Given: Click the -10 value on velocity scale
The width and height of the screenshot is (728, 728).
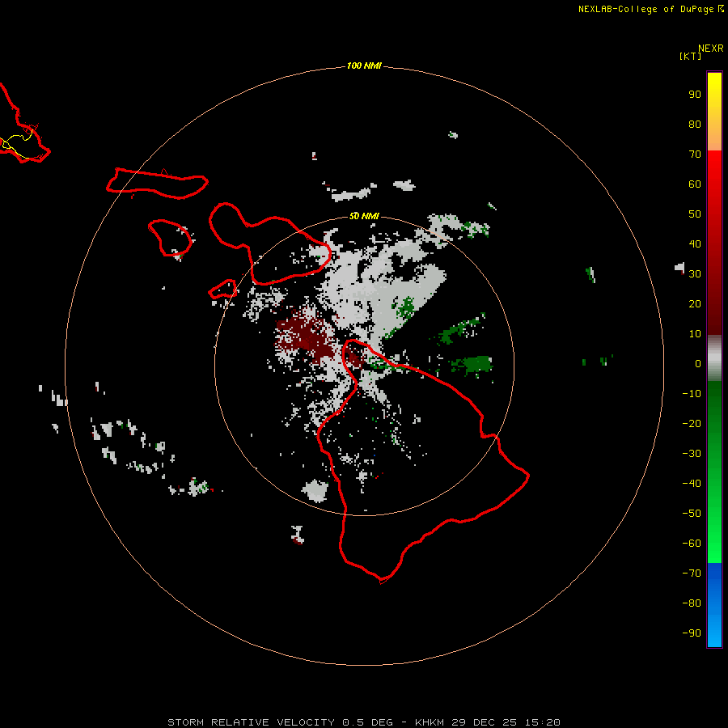Looking at the screenshot, I should (x=692, y=394).
